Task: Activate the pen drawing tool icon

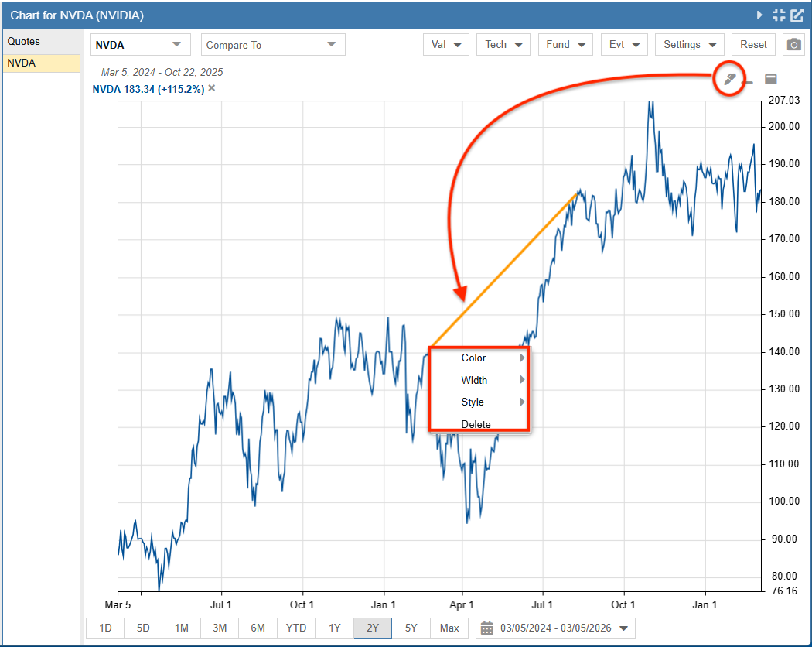Action: coord(730,79)
